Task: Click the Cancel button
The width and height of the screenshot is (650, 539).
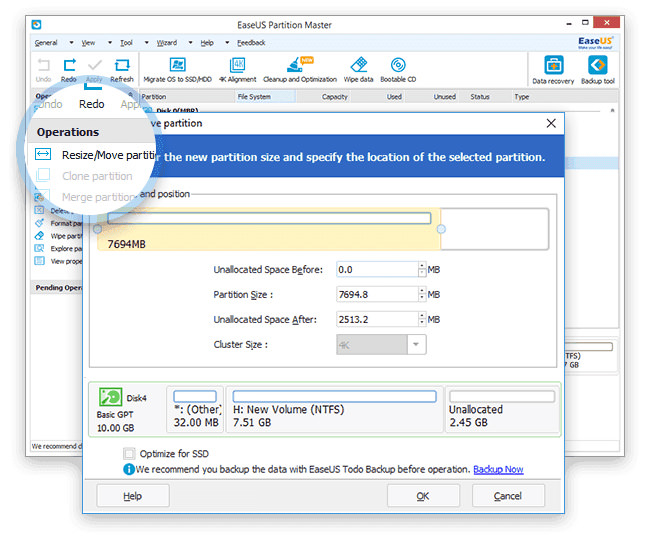Action: tap(508, 495)
